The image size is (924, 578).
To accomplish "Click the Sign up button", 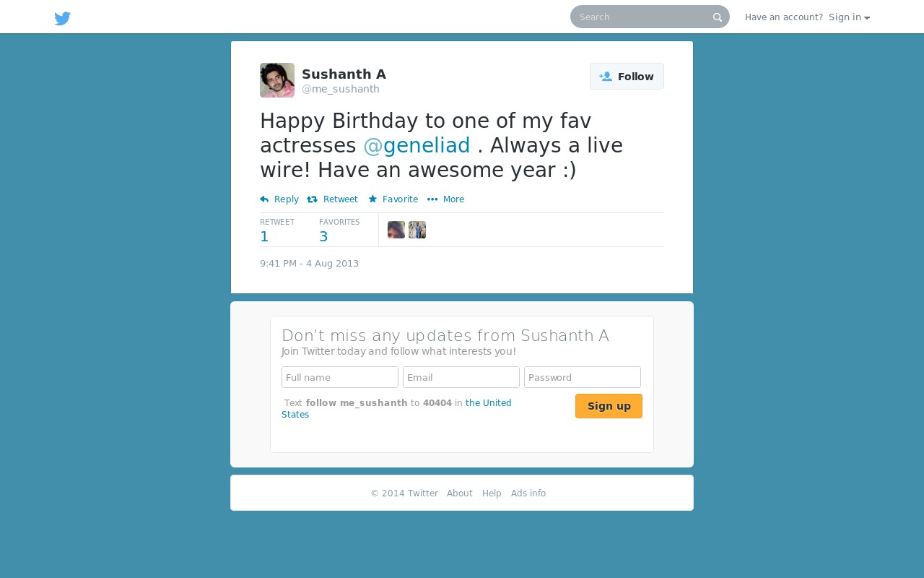I will (x=609, y=406).
